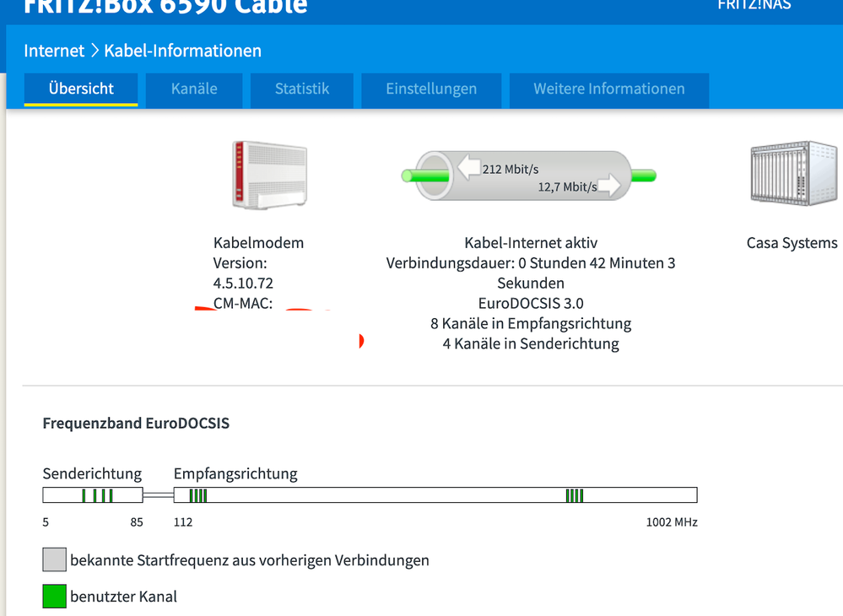Screen dimensions: 843x616
Task: Click '8 Kanäle in Empfangsrichtung' text
Action: [531, 323]
